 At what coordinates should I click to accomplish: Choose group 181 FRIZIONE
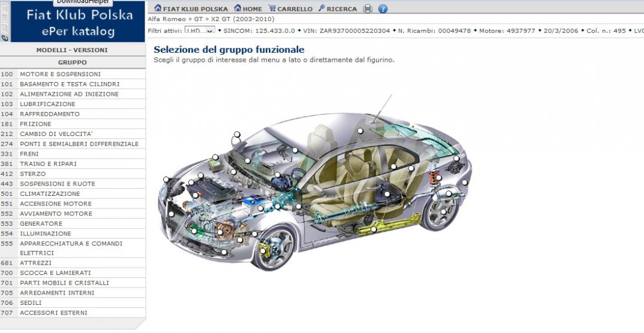pyautogui.click(x=73, y=124)
